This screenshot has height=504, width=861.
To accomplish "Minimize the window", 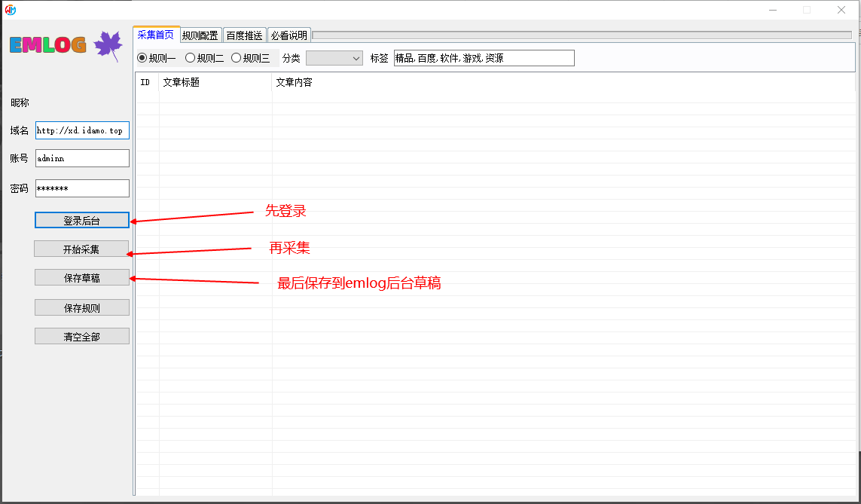I will pyautogui.click(x=773, y=10).
